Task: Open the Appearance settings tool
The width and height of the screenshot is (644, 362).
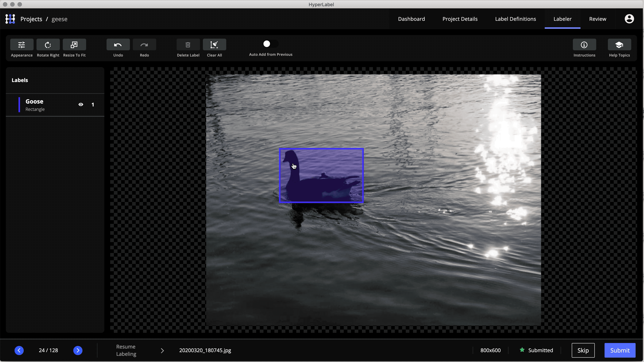Action: [22, 45]
